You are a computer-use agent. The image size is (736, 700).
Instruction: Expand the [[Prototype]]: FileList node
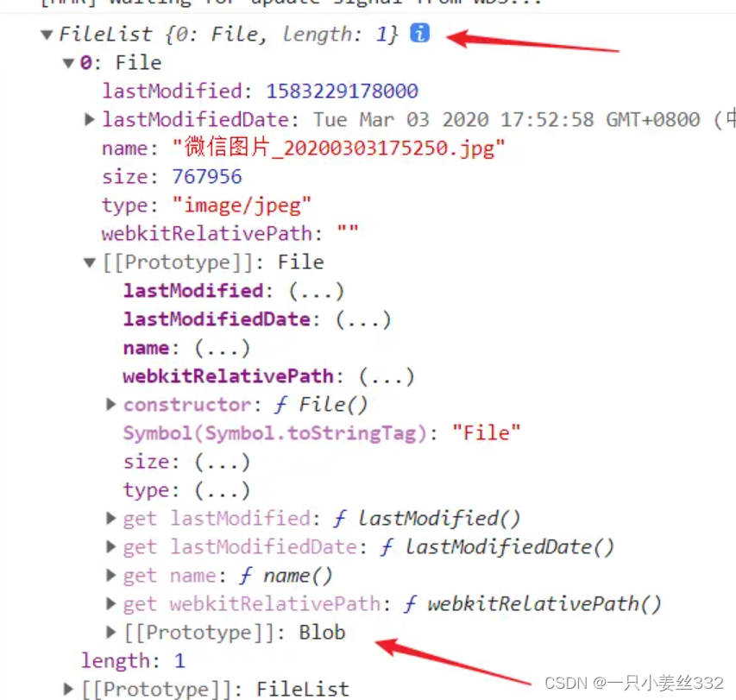pos(68,689)
